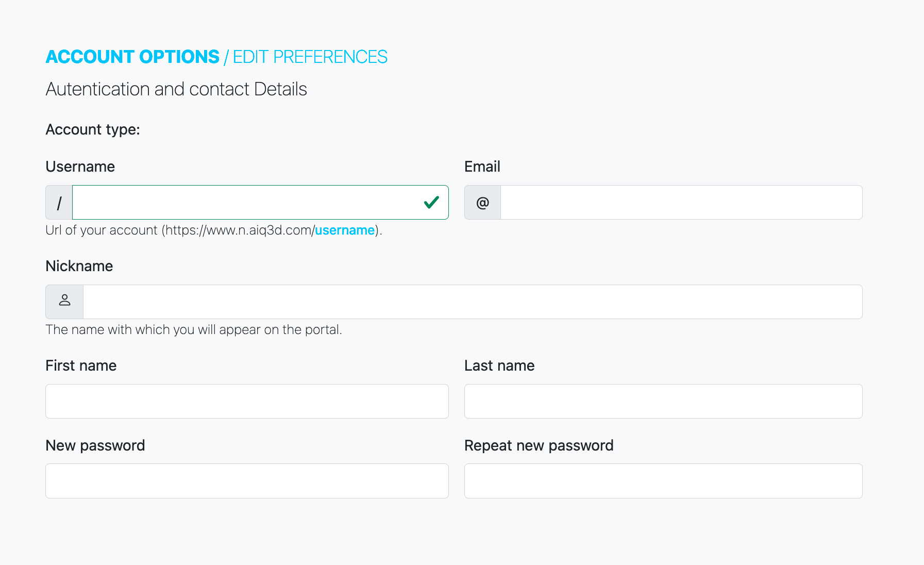Click into the Nickname text field
The image size is (924, 565).
click(472, 302)
